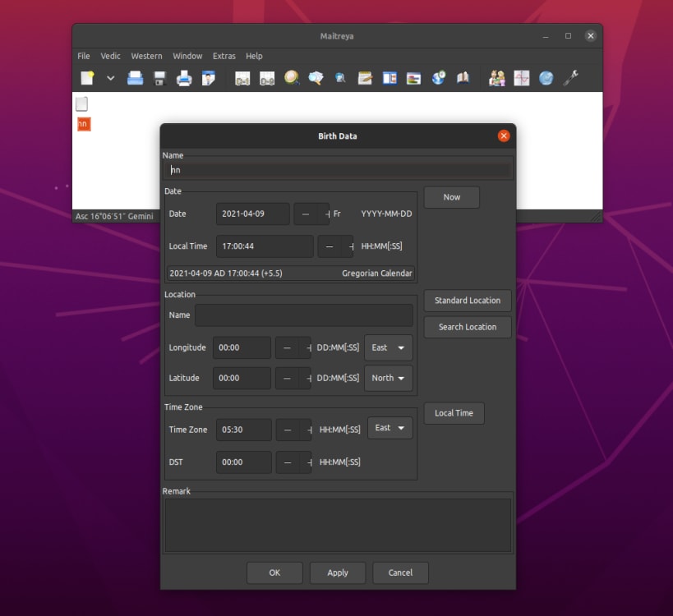Viewport: 673px width, 616px height.
Task: Click the magnifier over documents toolbar icon
Action: pyautogui.click(x=316, y=78)
